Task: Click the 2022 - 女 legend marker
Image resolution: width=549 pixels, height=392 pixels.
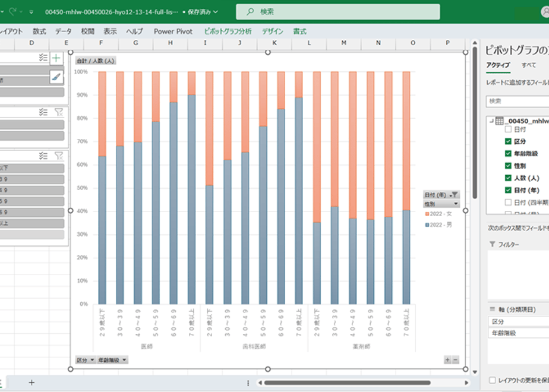Action: click(x=427, y=214)
